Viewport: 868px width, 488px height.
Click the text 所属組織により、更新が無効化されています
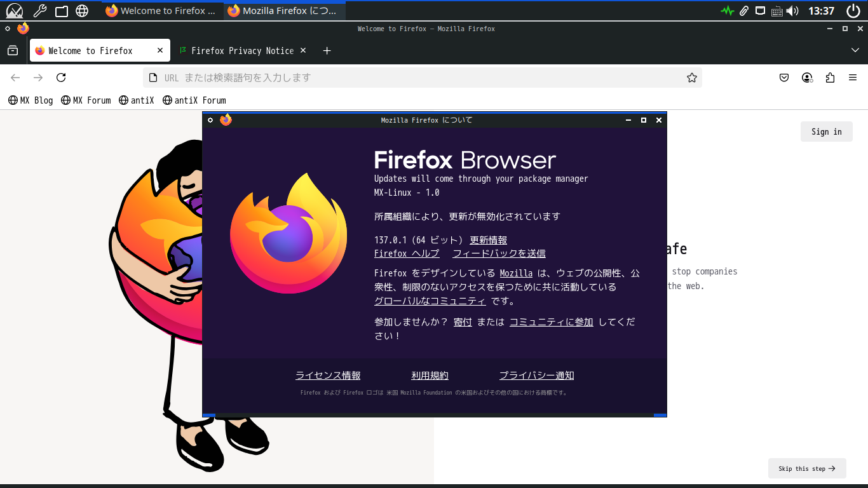(x=467, y=217)
